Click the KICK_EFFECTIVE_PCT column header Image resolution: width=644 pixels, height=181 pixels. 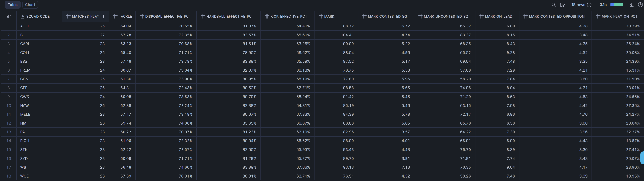pyautogui.click(x=289, y=17)
